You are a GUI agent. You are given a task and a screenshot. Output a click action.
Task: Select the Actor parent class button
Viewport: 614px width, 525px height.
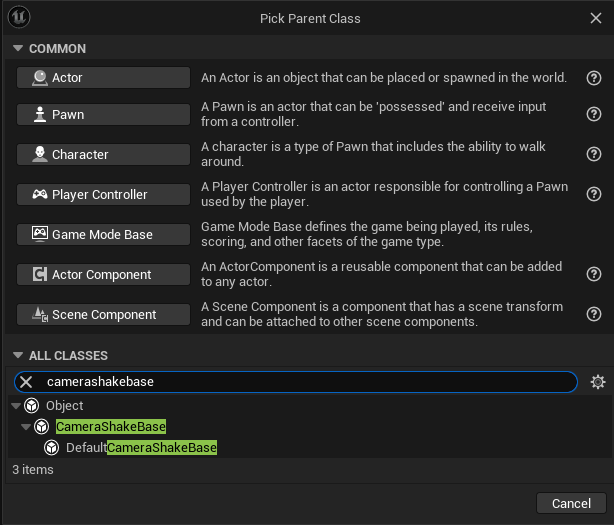pyautogui.click(x=103, y=78)
